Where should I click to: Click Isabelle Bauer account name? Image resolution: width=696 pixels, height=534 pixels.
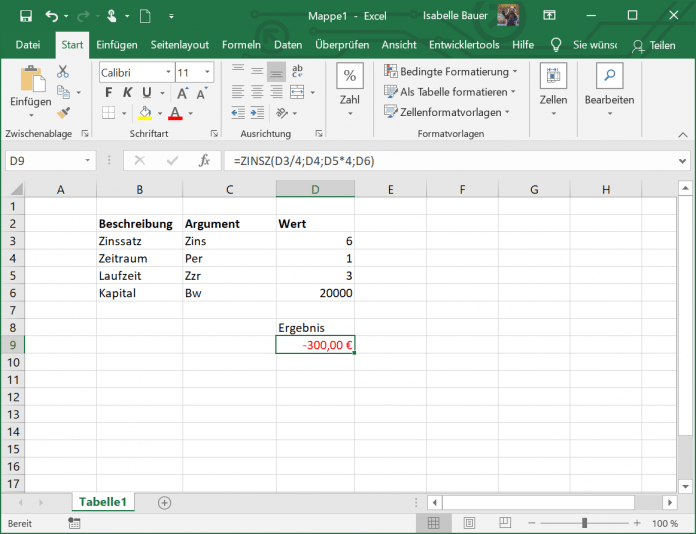[455, 16]
